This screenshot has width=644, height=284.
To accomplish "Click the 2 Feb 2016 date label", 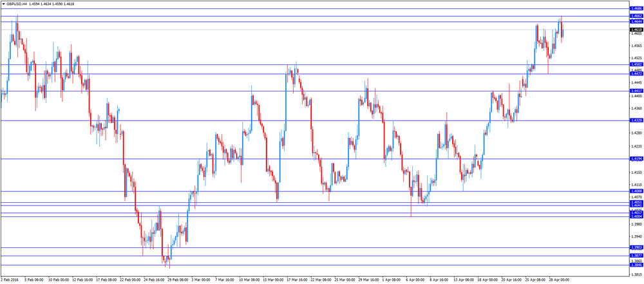I will click(10, 280).
